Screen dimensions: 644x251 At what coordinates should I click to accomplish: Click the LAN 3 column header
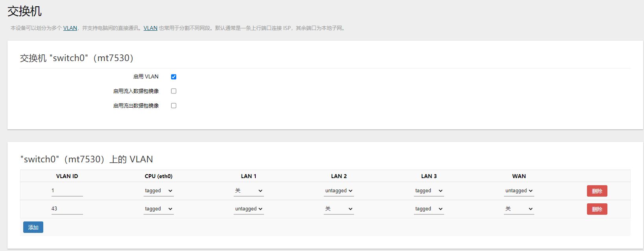[429, 176]
